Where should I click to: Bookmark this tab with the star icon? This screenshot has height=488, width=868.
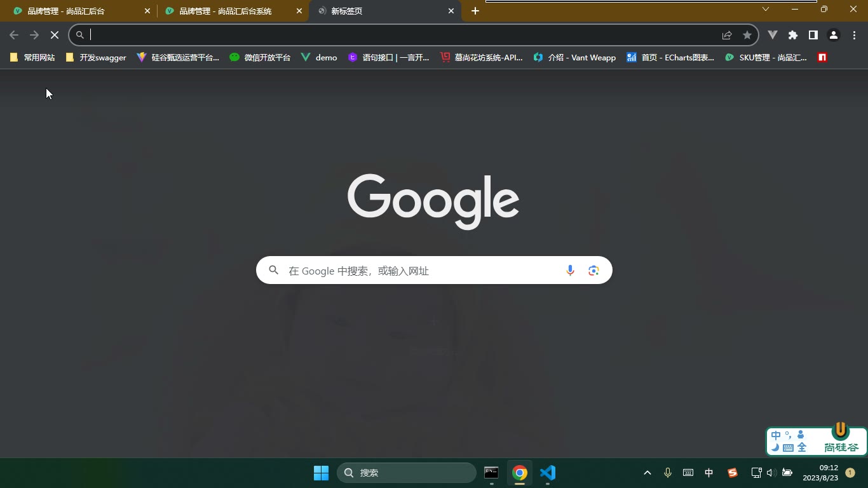coord(747,35)
